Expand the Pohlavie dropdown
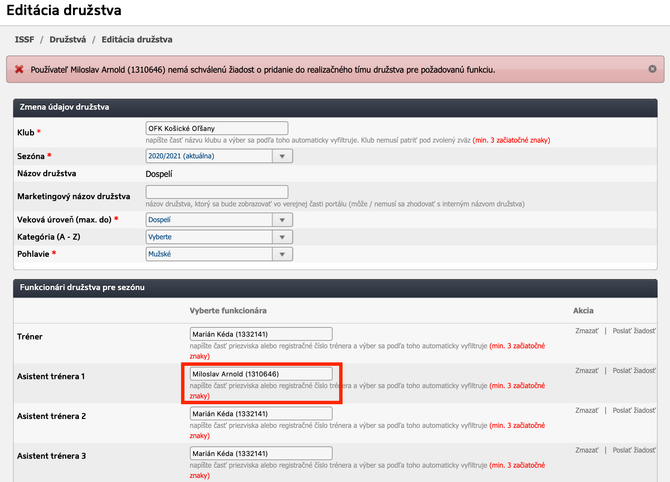Screen dimensions: 670x482 point(219,254)
